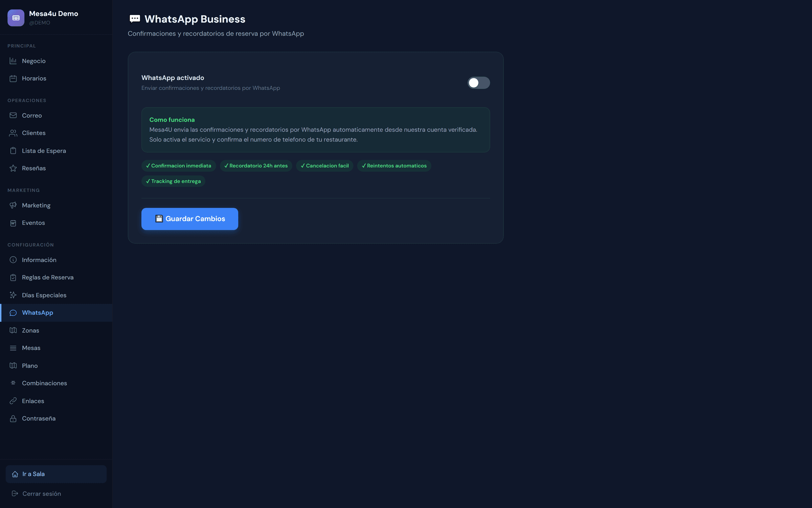Click the Ir a Sala button
This screenshot has width=812, height=508.
(56, 474)
